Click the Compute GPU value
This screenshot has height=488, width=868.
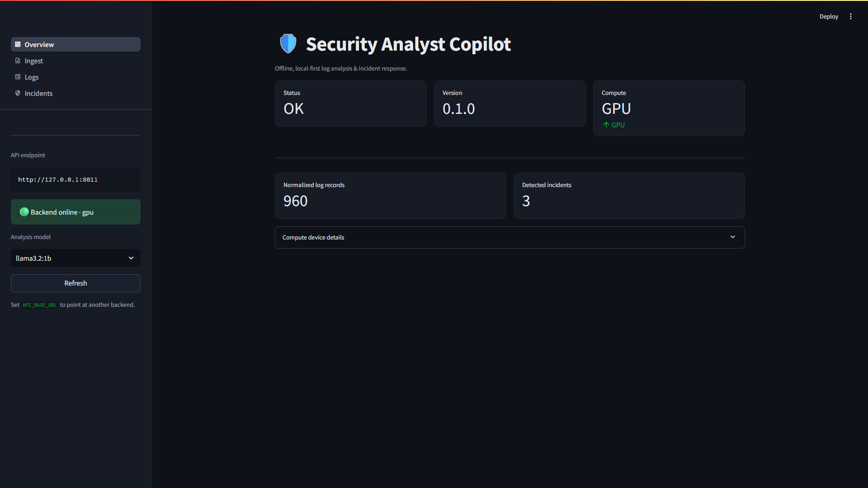pyautogui.click(x=616, y=109)
